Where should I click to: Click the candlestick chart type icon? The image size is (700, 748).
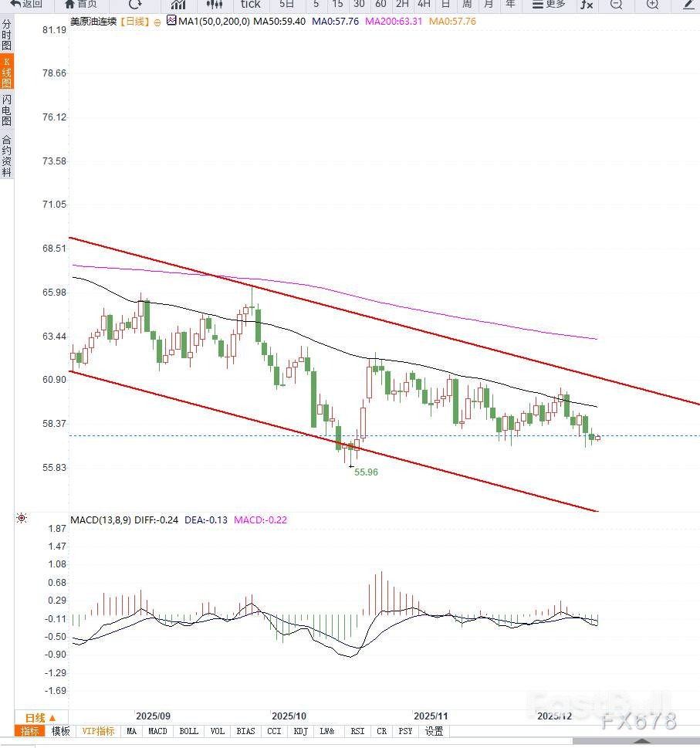pos(215,5)
